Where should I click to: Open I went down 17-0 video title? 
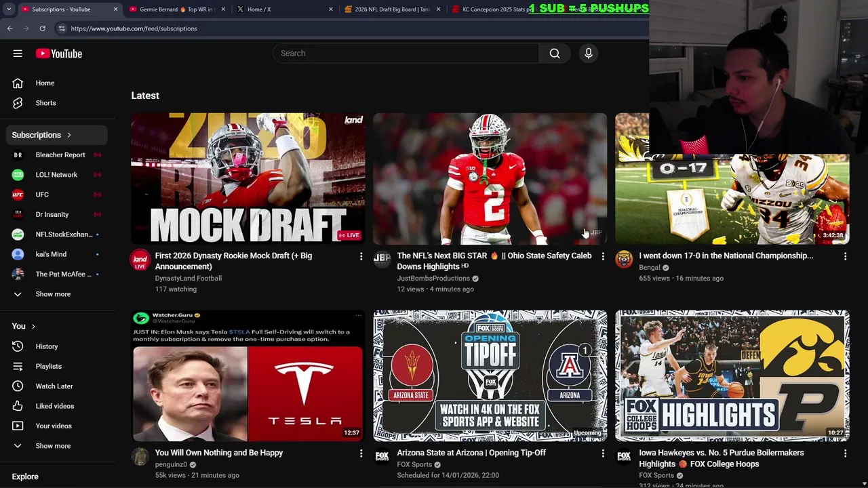(726, 256)
